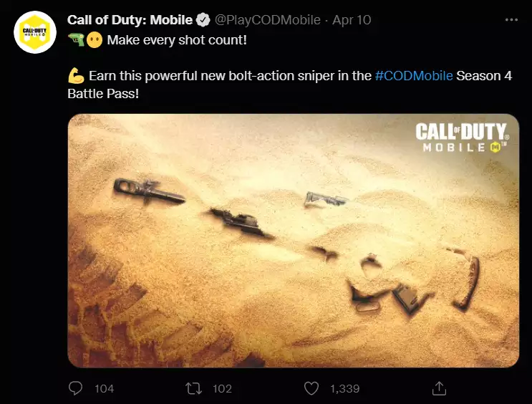This screenshot has height=404, width=532.
Task: Click the reply speech bubble icon
Action: tap(76, 388)
